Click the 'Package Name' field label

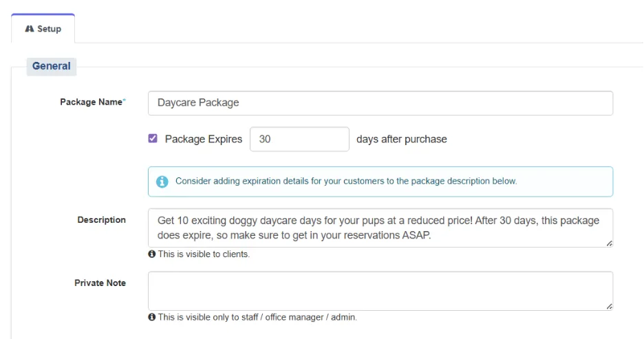(x=91, y=102)
